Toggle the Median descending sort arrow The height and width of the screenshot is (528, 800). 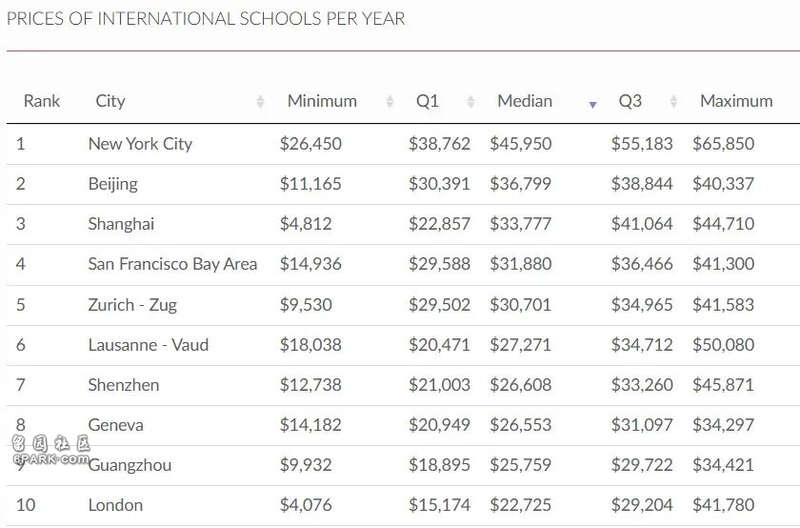point(592,105)
